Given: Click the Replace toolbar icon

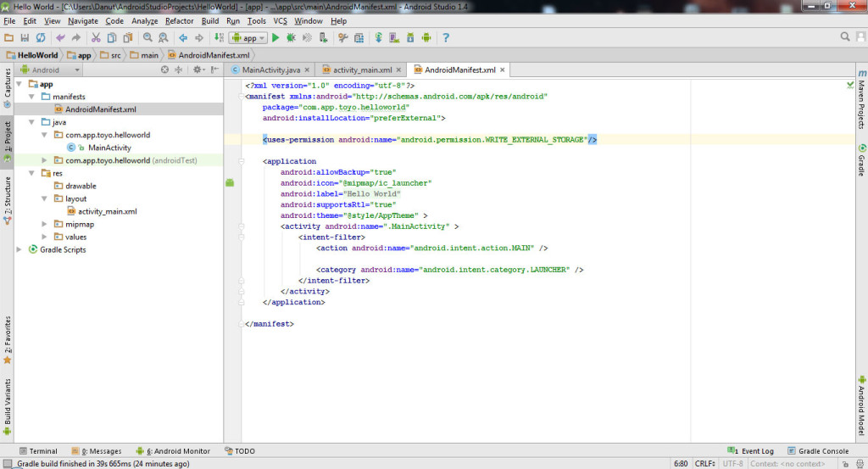Looking at the screenshot, I should click(x=164, y=37).
